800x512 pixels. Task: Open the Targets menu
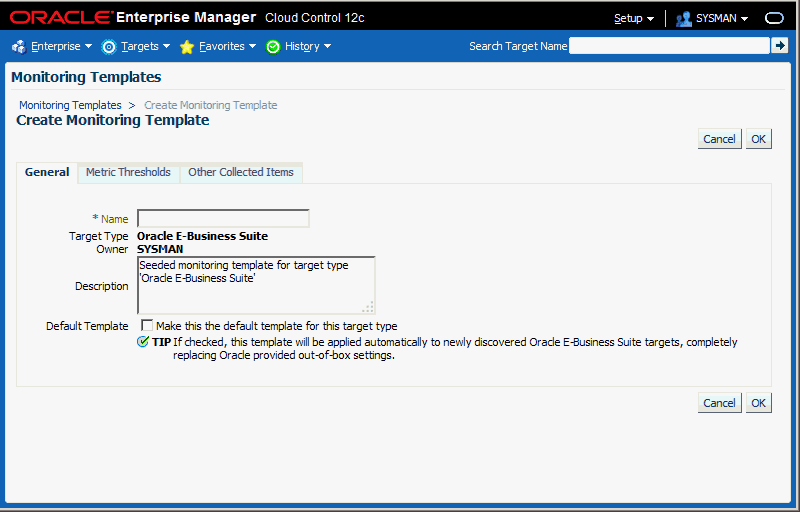[x=145, y=46]
